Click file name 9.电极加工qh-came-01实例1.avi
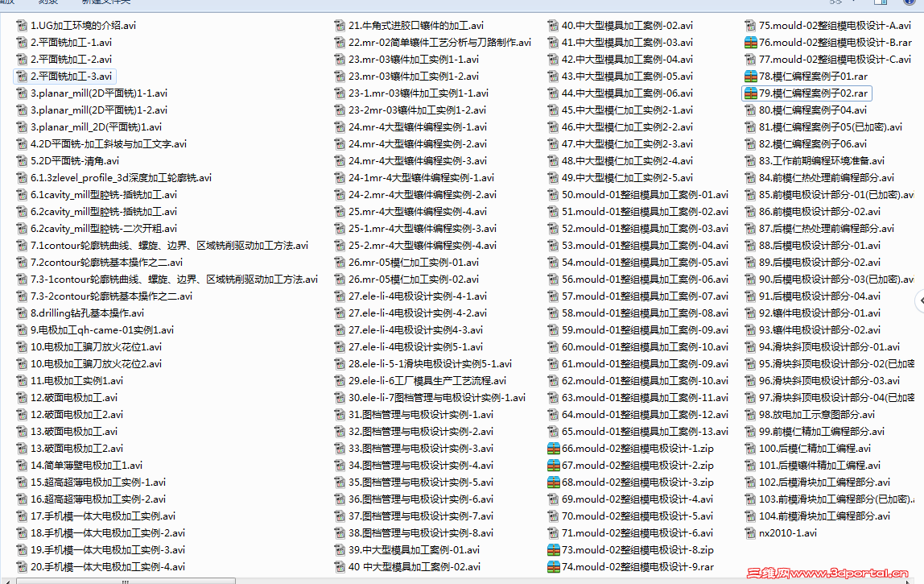This screenshot has height=584, width=924. click(102, 329)
